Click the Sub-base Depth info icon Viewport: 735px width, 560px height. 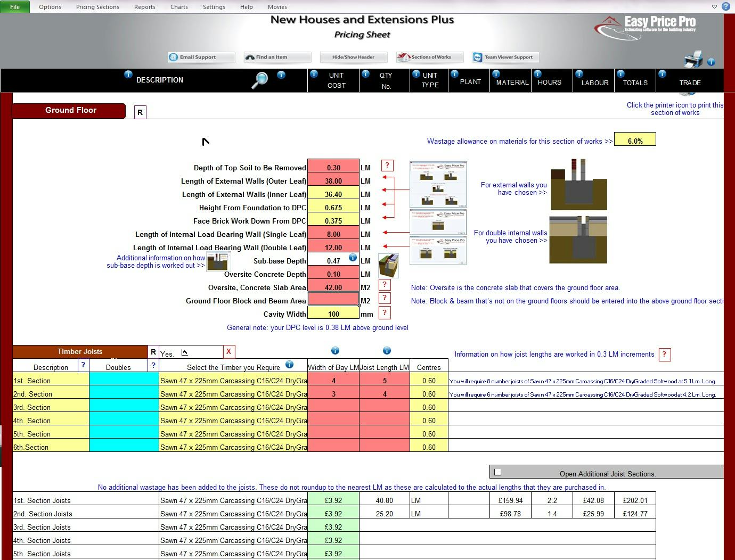[x=353, y=258]
